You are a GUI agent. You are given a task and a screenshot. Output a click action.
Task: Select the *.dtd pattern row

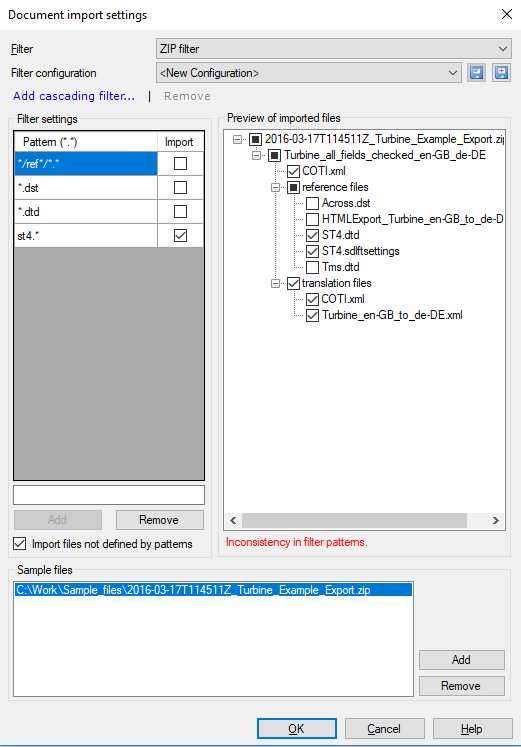point(86,212)
